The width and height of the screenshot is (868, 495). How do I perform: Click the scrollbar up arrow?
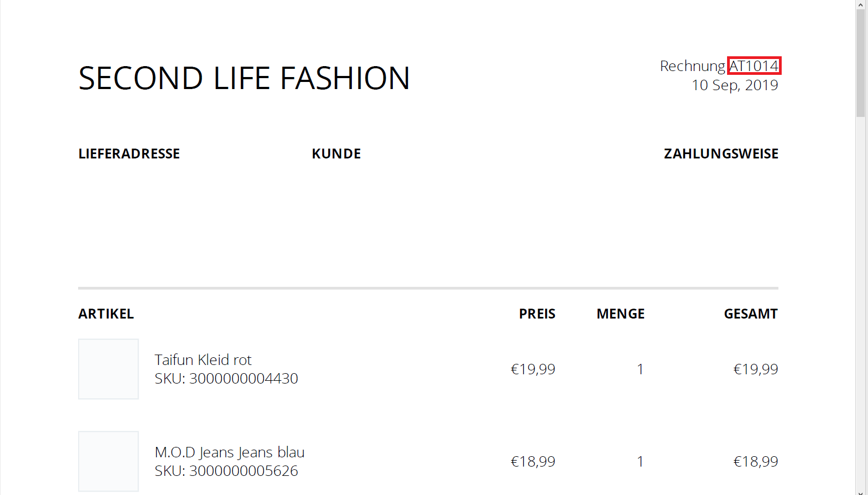[861, 4]
